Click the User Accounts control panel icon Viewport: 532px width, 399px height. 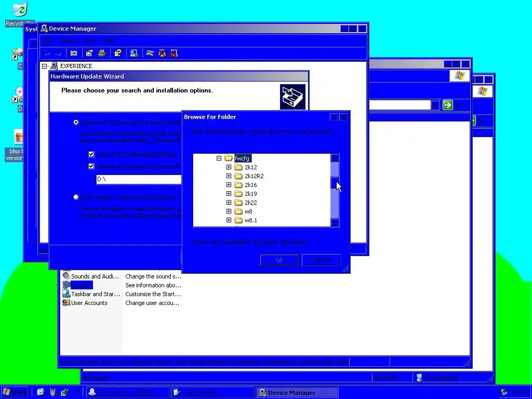pyautogui.click(x=66, y=303)
